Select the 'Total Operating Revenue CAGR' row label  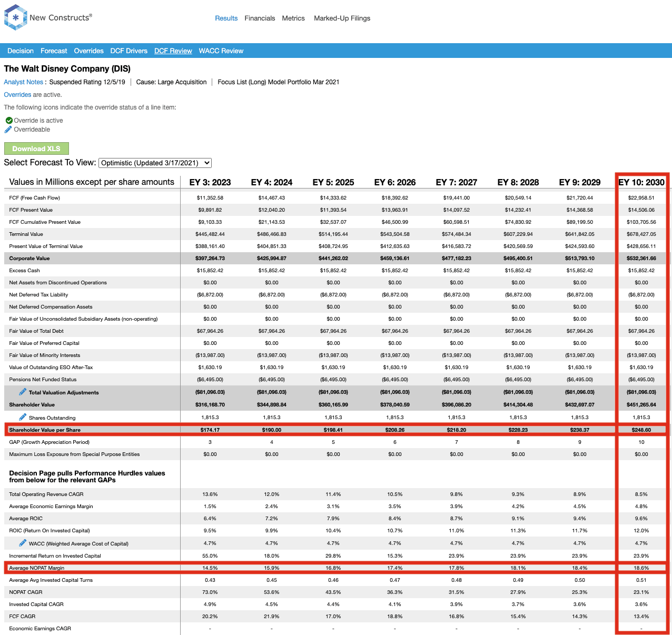click(46, 494)
